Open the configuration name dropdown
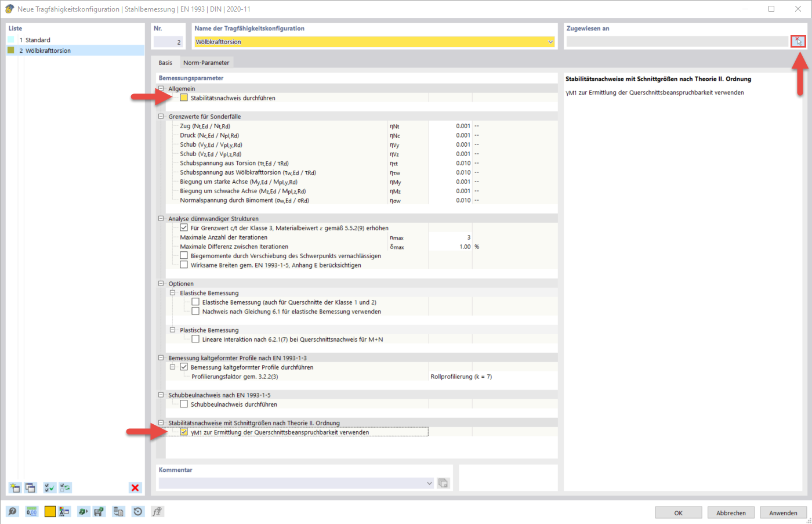This screenshot has width=812, height=524. 550,42
